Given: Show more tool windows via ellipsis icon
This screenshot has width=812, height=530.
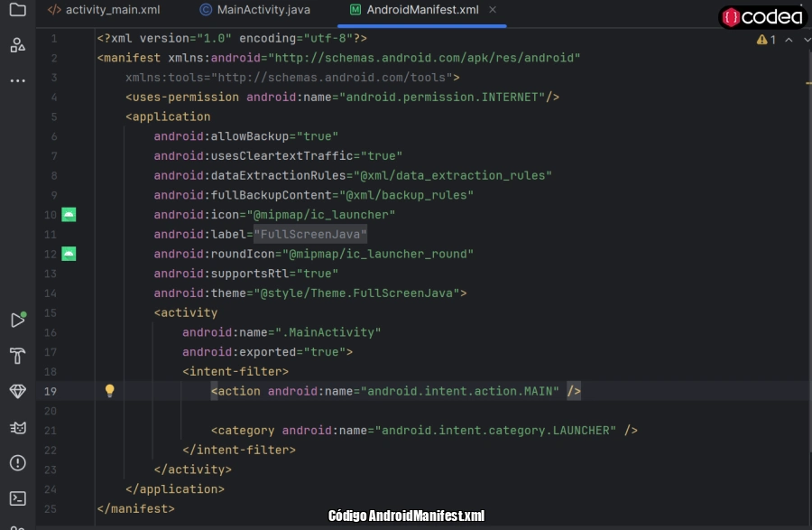Looking at the screenshot, I should pyautogui.click(x=17, y=80).
